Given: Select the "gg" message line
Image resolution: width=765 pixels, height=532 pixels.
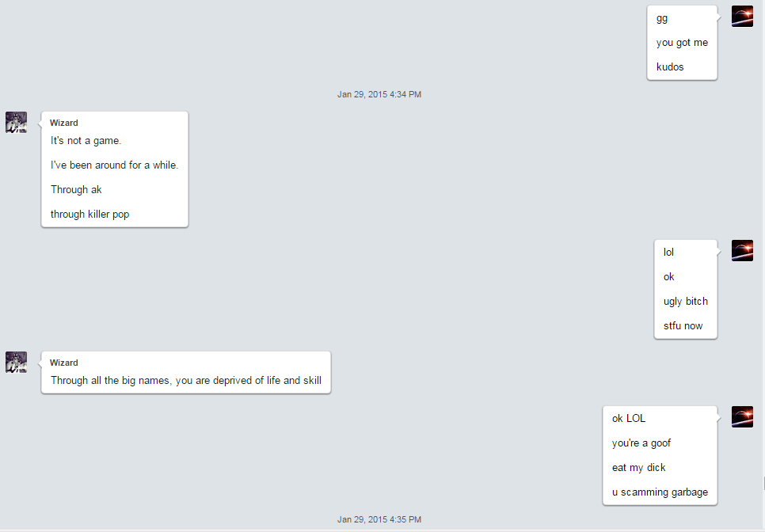Looking at the screenshot, I should coord(662,18).
